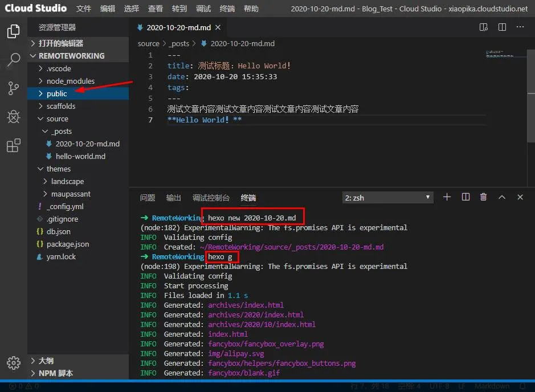Open the 转到 menu
This screenshot has height=392, width=535.
(179, 9)
